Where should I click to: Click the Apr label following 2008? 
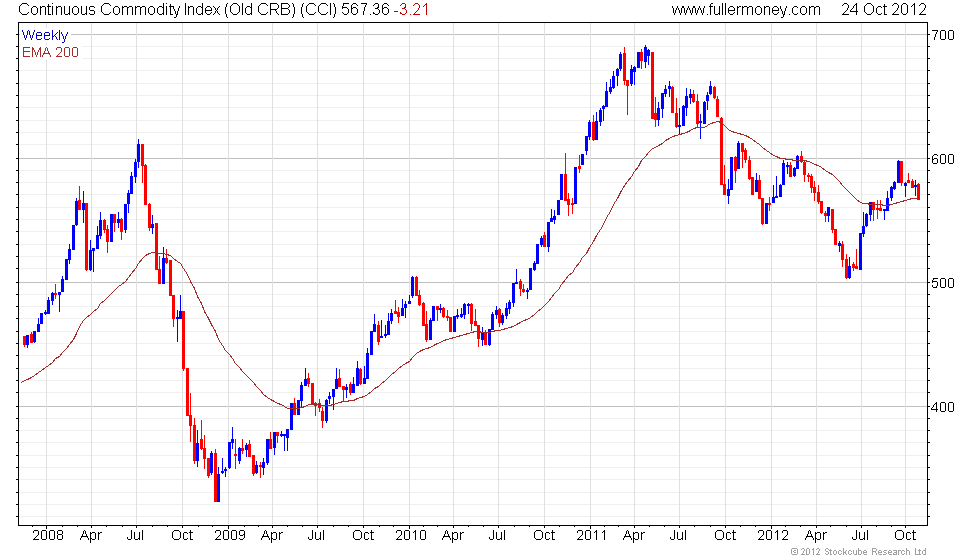pyautogui.click(x=91, y=536)
